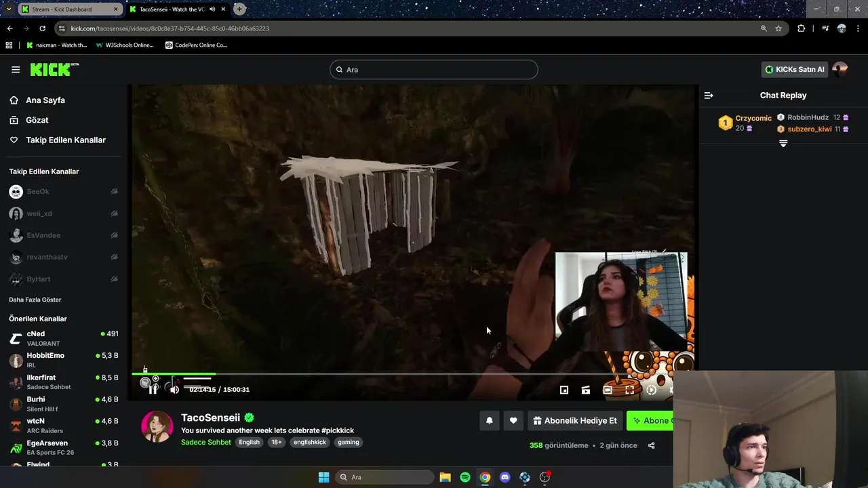The height and width of the screenshot is (488, 868).
Task: Mute the video player volume
Action: (174, 389)
